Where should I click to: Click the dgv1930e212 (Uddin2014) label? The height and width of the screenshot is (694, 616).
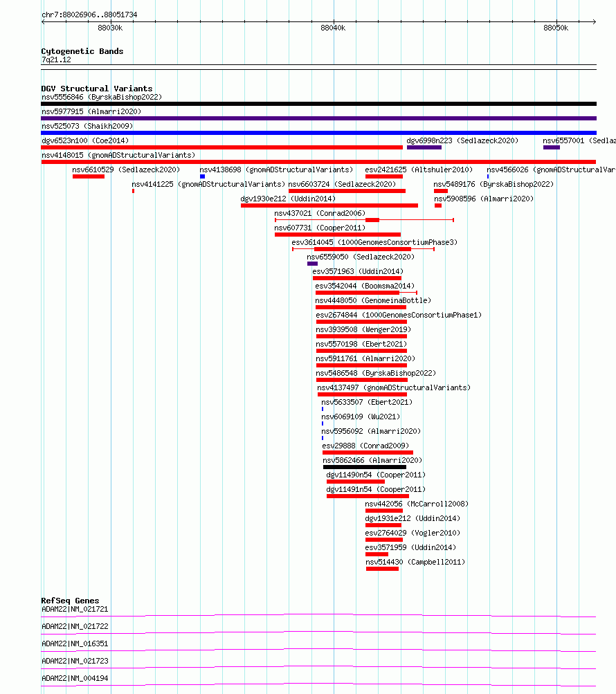click(x=289, y=199)
